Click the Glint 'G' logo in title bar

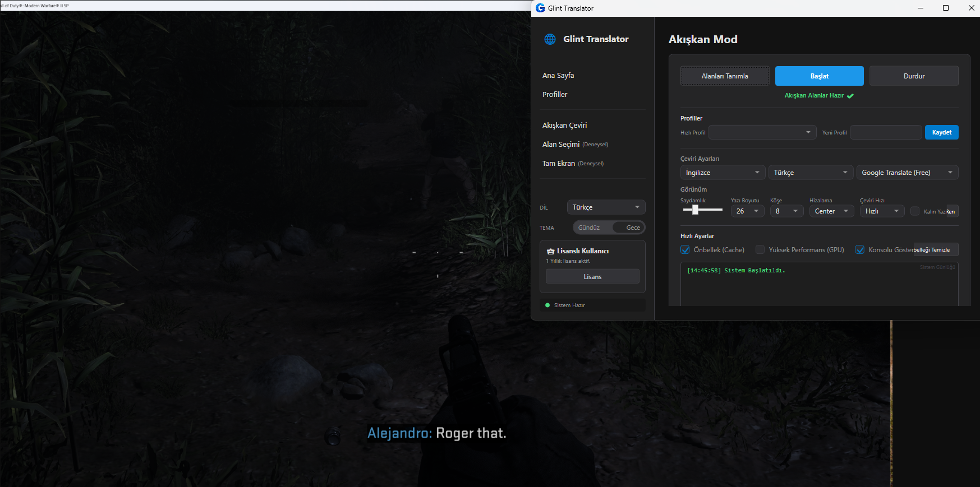[x=540, y=8]
